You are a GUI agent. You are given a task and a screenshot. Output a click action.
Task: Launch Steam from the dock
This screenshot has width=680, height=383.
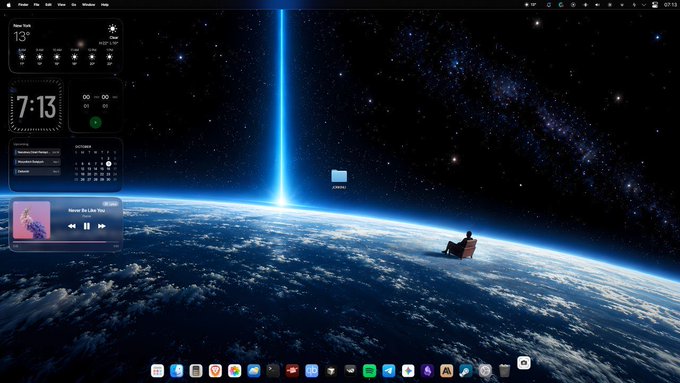pos(466,371)
